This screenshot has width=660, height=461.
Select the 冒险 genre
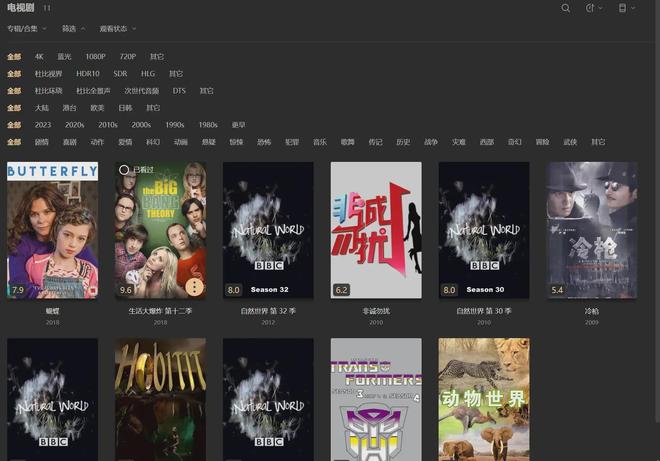(543, 142)
